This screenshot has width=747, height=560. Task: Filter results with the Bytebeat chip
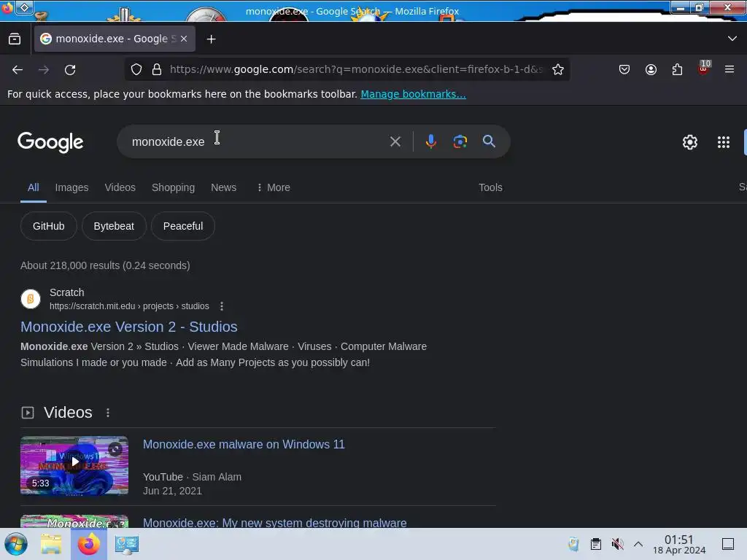pyautogui.click(x=114, y=226)
